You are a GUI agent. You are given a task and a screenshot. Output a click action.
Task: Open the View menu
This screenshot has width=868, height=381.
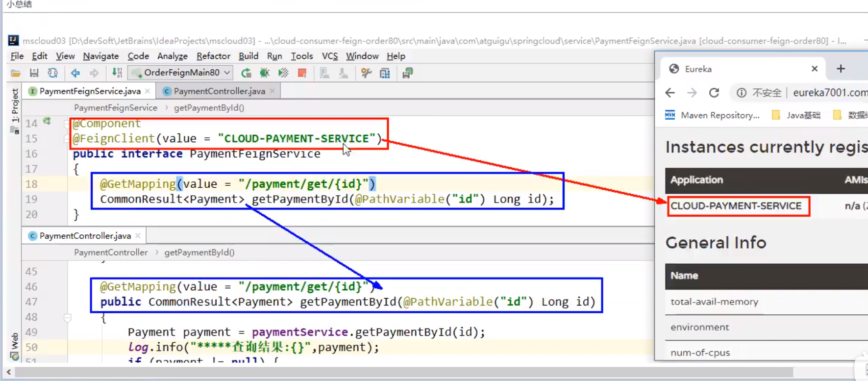click(x=65, y=56)
